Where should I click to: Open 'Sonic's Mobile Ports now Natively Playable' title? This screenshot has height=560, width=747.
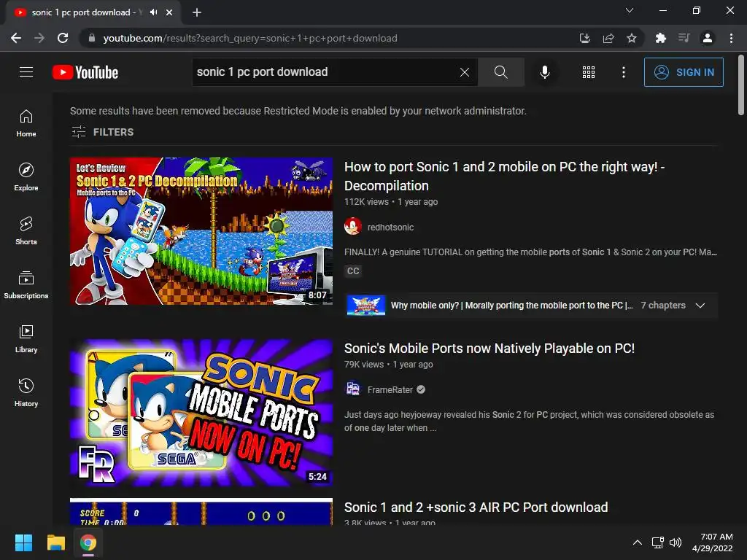tap(489, 348)
